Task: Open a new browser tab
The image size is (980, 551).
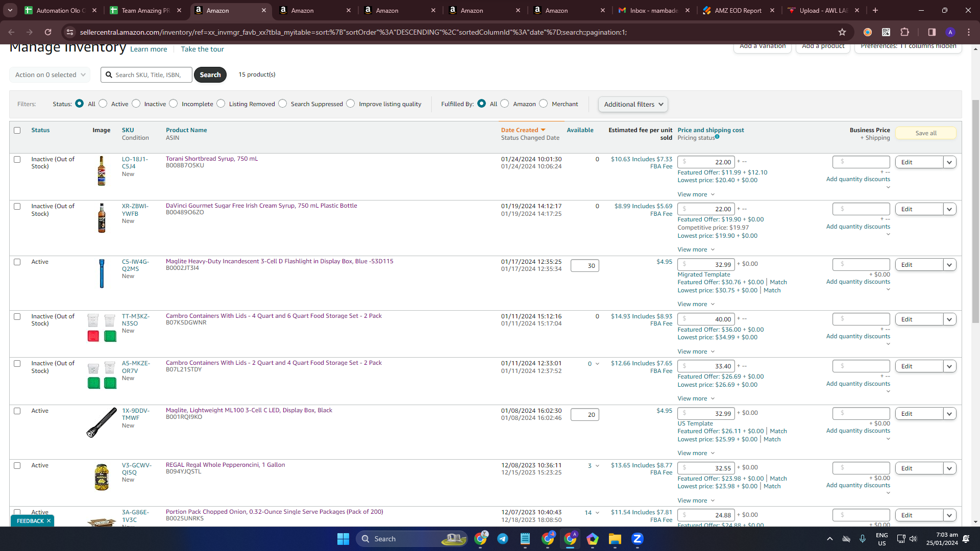Action: (876, 10)
